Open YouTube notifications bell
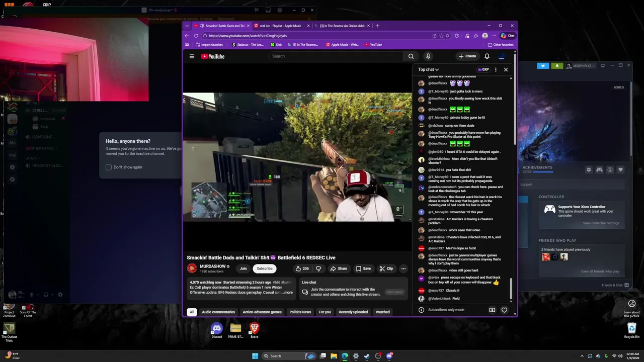The width and height of the screenshot is (644, 362). pyautogui.click(x=487, y=56)
